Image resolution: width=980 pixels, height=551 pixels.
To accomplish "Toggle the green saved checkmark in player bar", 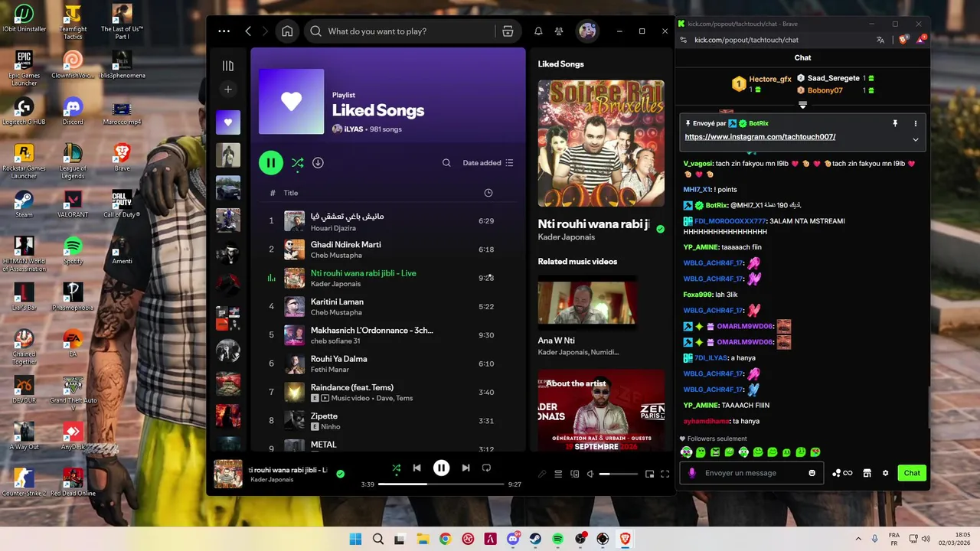I will click(x=340, y=474).
